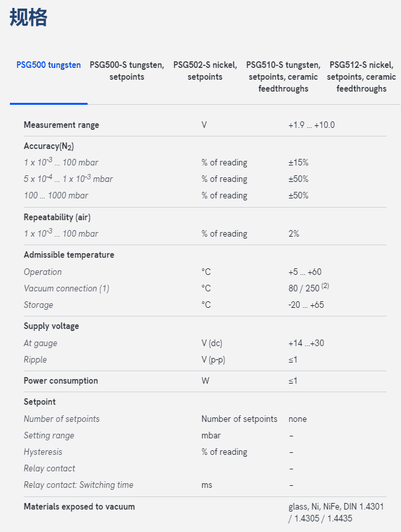Click the 80 / 250 temperature value
The image size is (401, 532).
304,288
